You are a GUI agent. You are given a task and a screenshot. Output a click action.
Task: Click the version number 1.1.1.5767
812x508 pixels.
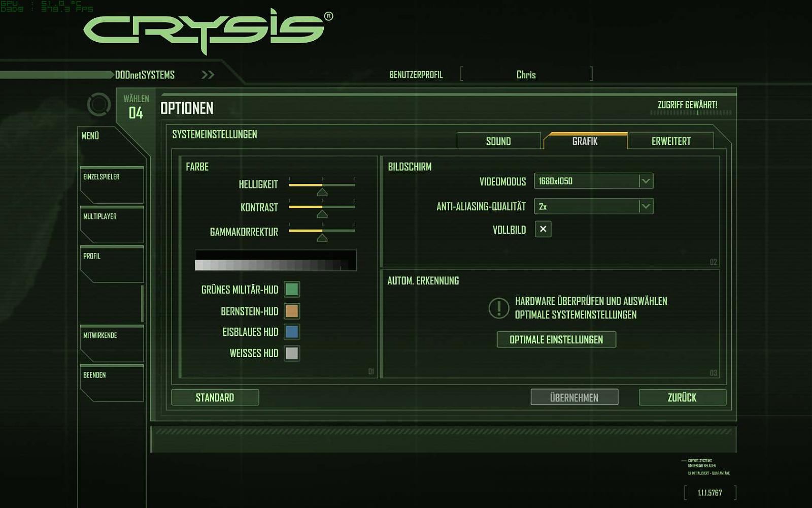(709, 493)
